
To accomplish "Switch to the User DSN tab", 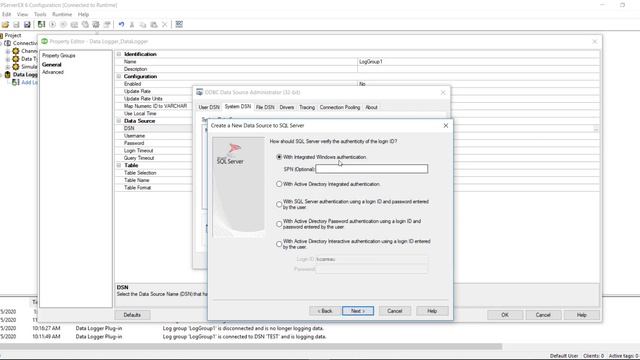I will point(209,107).
